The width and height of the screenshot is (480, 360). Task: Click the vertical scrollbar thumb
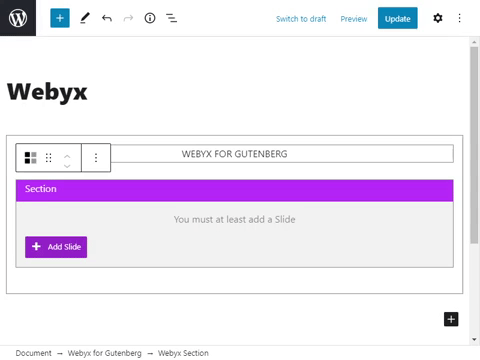[474, 145]
